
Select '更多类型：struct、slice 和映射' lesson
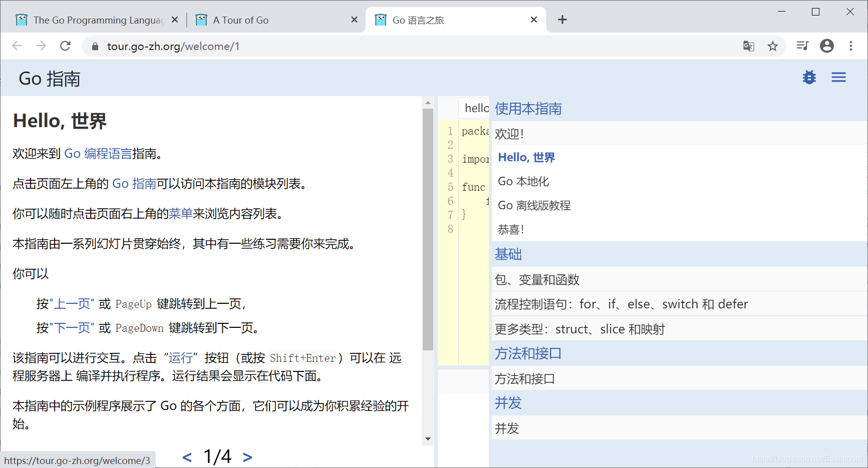680,329
